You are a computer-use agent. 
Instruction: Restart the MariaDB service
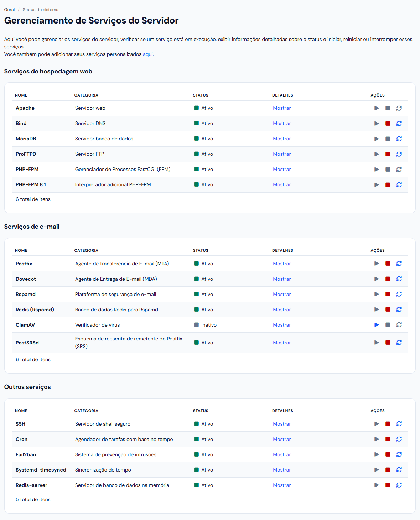[399, 139]
